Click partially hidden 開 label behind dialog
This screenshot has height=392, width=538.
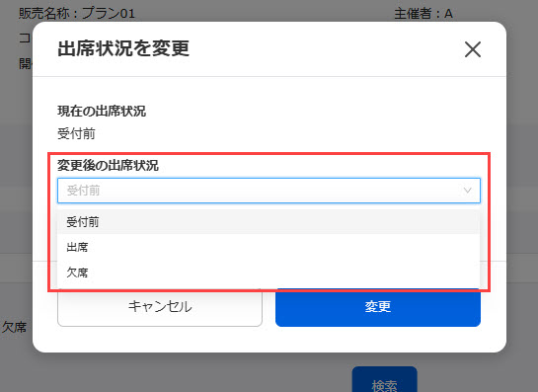pyautogui.click(x=26, y=63)
